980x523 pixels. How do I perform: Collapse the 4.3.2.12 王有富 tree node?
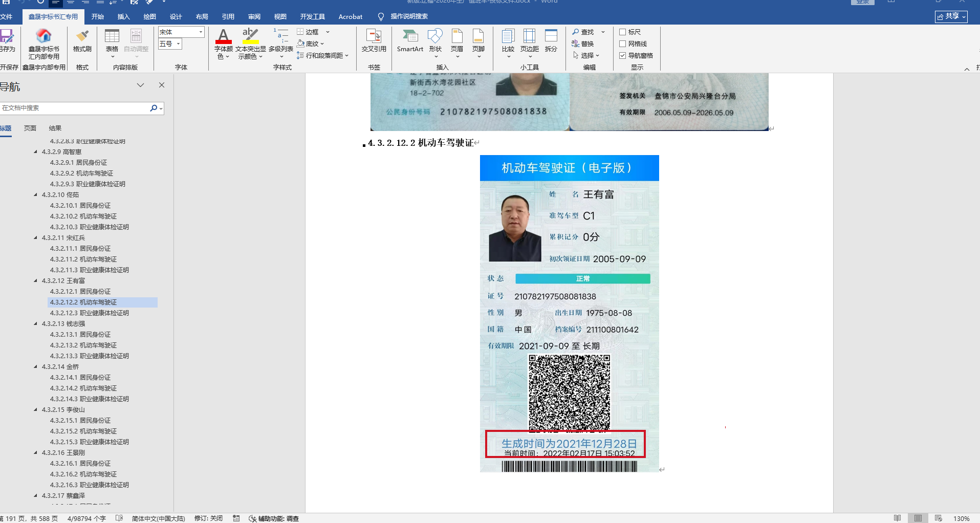coord(36,280)
